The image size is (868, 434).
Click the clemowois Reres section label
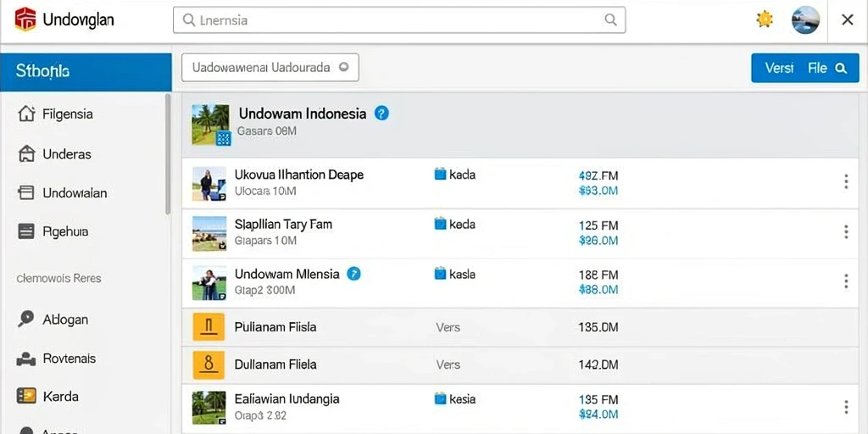(x=58, y=278)
